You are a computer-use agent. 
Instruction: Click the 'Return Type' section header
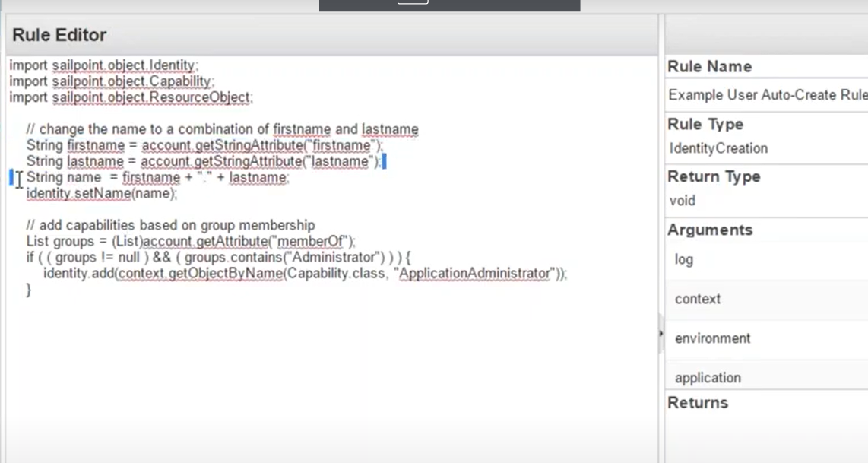pyautogui.click(x=714, y=176)
